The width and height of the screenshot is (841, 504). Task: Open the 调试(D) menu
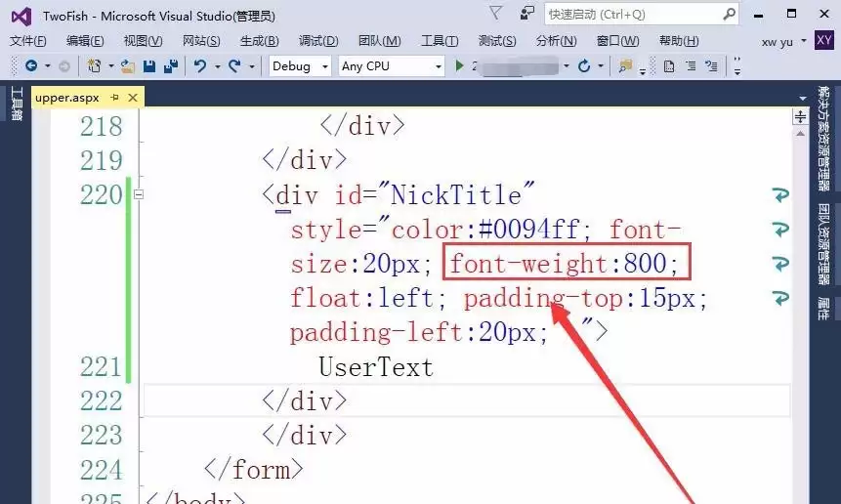click(x=318, y=41)
